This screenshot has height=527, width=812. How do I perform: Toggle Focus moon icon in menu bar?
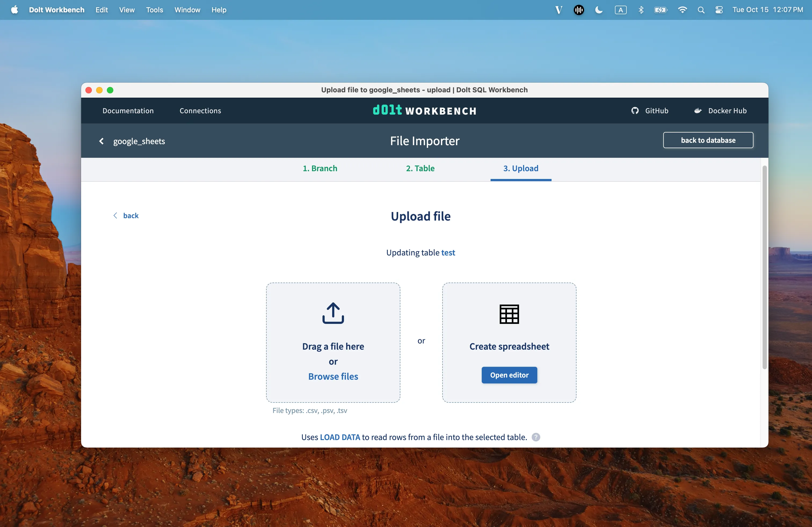pyautogui.click(x=599, y=10)
